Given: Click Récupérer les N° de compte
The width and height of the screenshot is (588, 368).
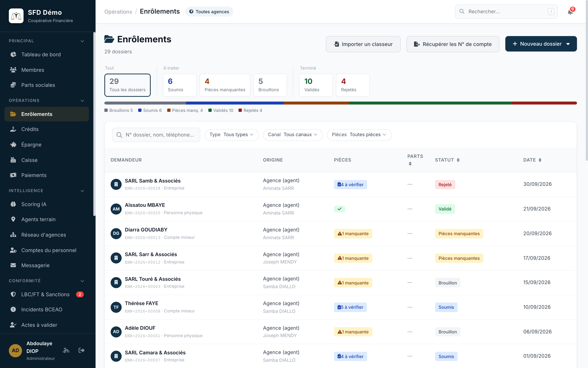Looking at the screenshot, I should 453,44.
